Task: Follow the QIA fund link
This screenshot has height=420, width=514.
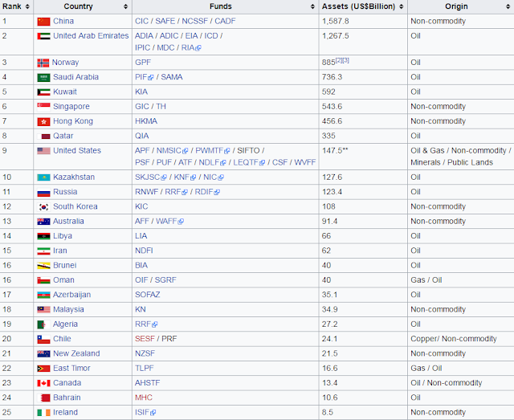Action: click(x=142, y=136)
